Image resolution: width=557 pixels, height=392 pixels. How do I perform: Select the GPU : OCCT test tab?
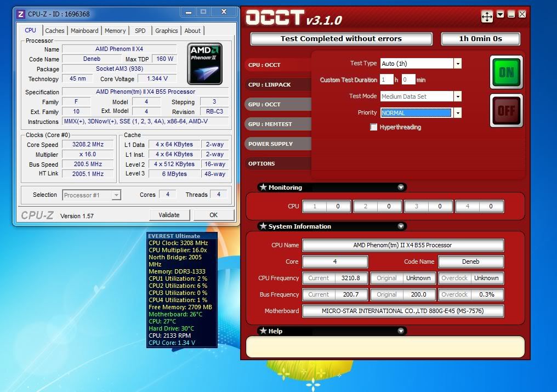coord(278,105)
